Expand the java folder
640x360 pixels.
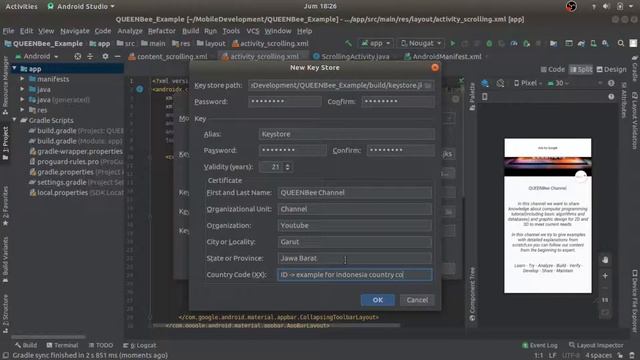(x=22, y=89)
